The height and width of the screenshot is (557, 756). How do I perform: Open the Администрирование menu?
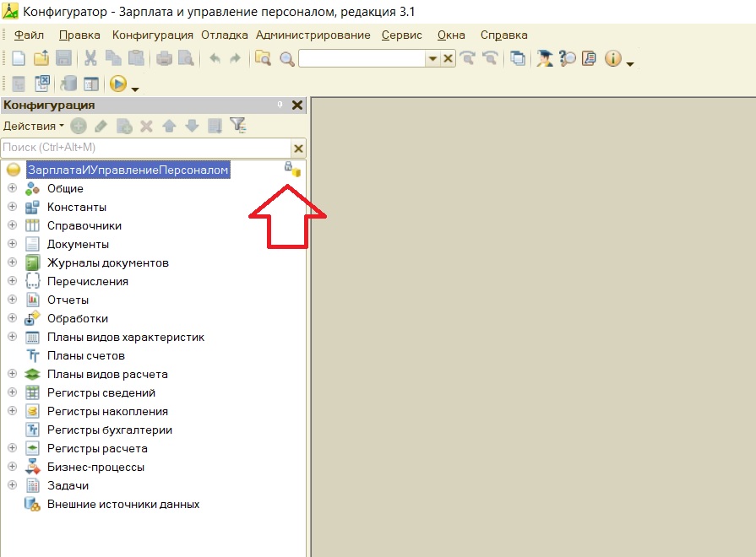pos(313,35)
